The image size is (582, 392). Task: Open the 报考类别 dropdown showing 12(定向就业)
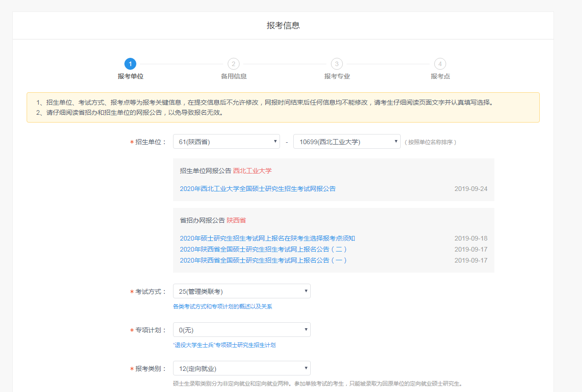[241, 368]
